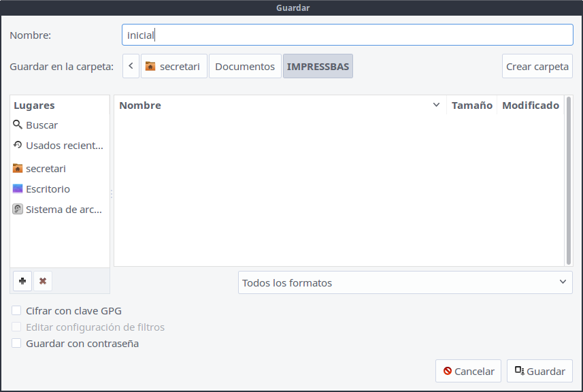Open Escritorio from places list

(x=47, y=189)
